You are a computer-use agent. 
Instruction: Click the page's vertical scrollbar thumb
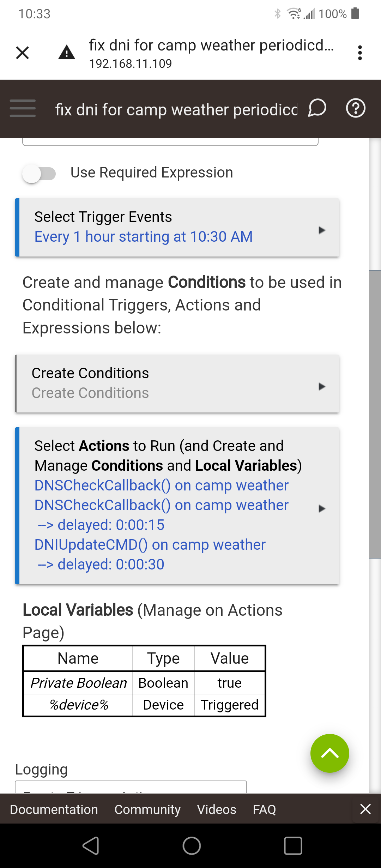375,414
